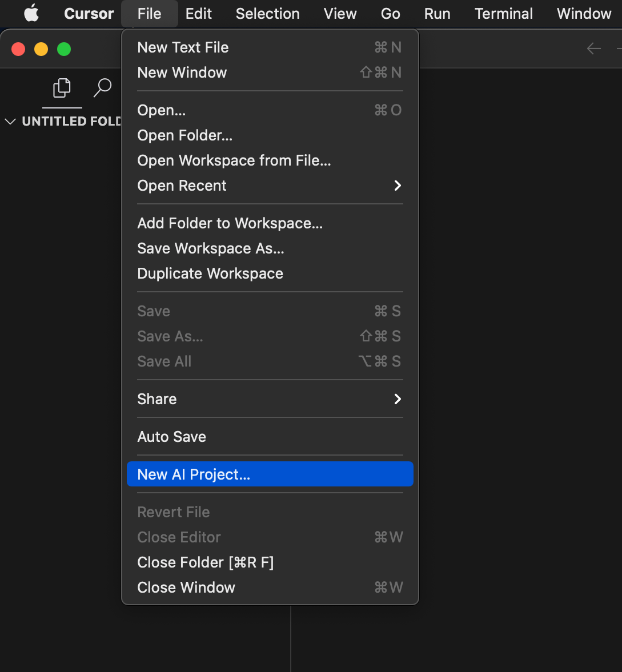Image resolution: width=622 pixels, height=672 pixels.
Task: Collapse the UNTITLED FOLDER section
Action: click(10, 122)
